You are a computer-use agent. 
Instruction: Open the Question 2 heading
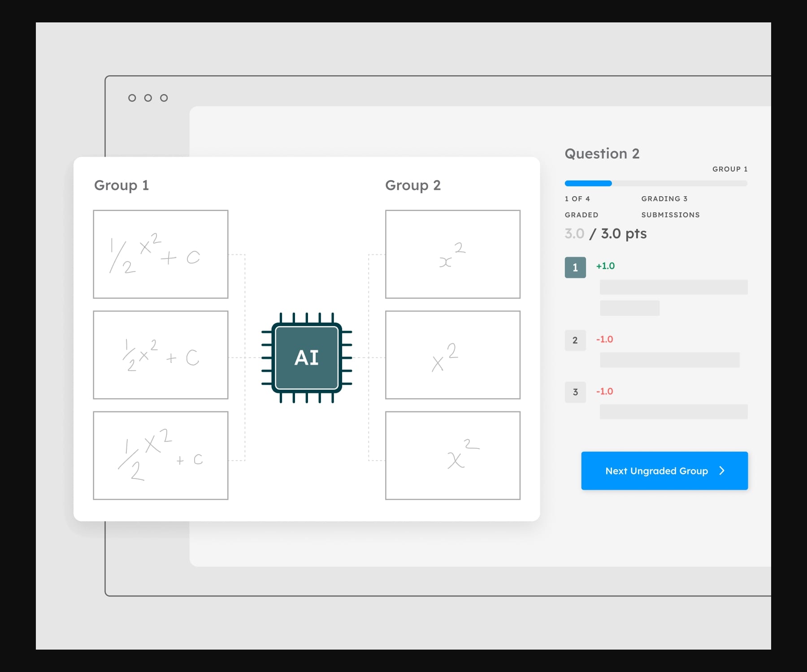click(602, 154)
